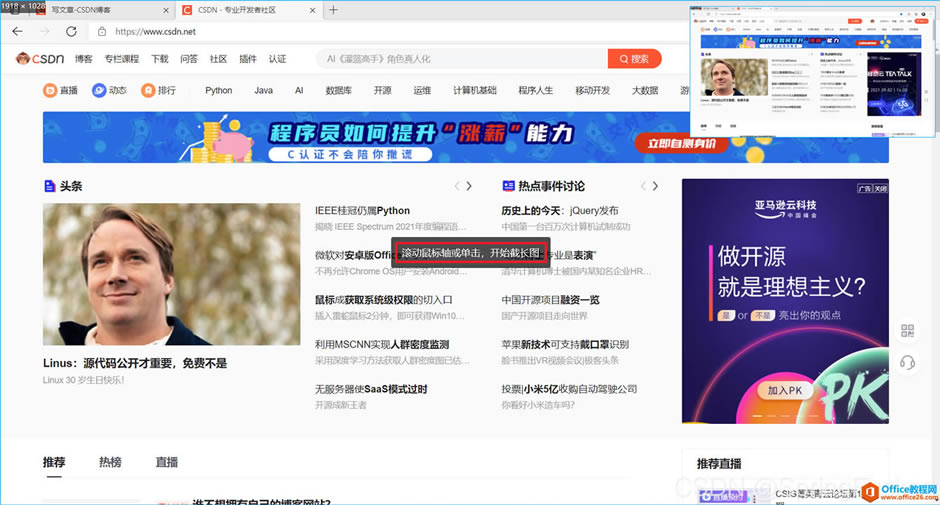Image resolution: width=940 pixels, height=505 pixels.
Task: Open 专栏课程 in top navigation
Action: pos(122,59)
